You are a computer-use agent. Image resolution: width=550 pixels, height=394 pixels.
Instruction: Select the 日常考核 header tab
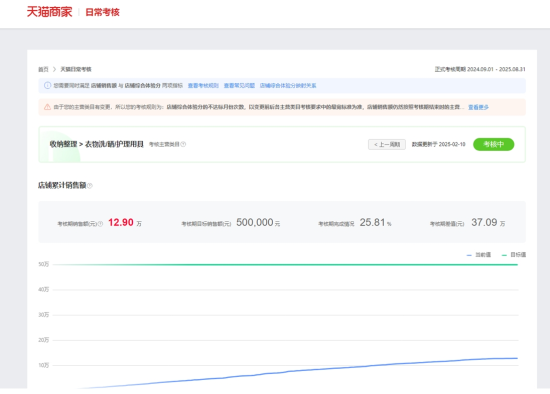102,12
